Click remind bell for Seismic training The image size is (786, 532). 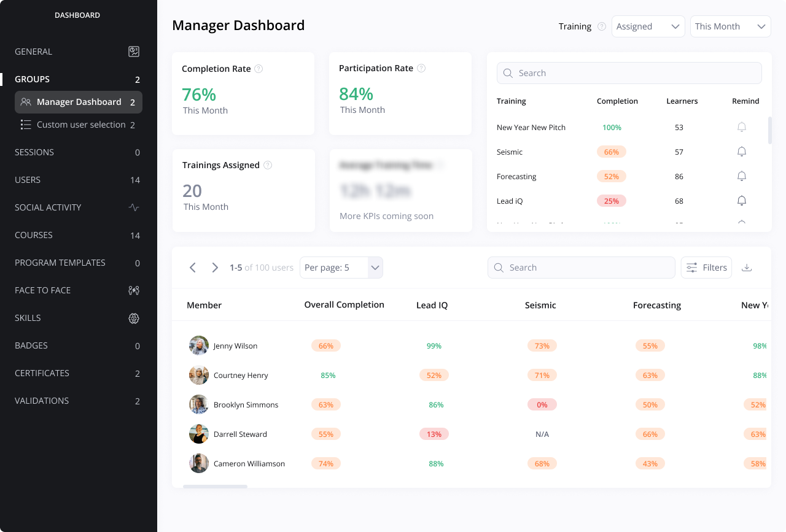coord(742,152)
